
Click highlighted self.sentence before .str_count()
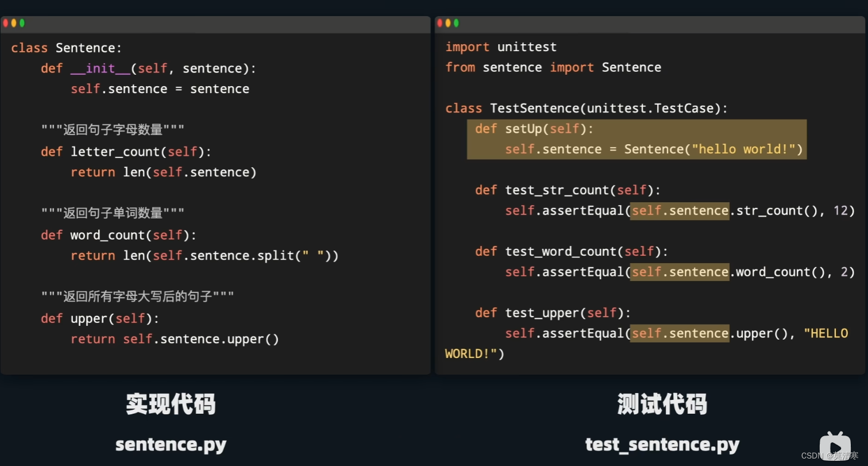(680, 211)
